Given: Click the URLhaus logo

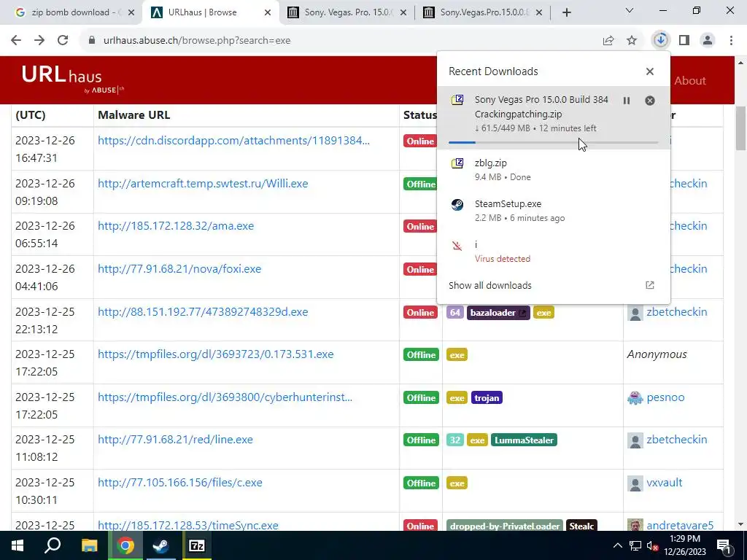Looking at the screenshot, I should [72, 79].
